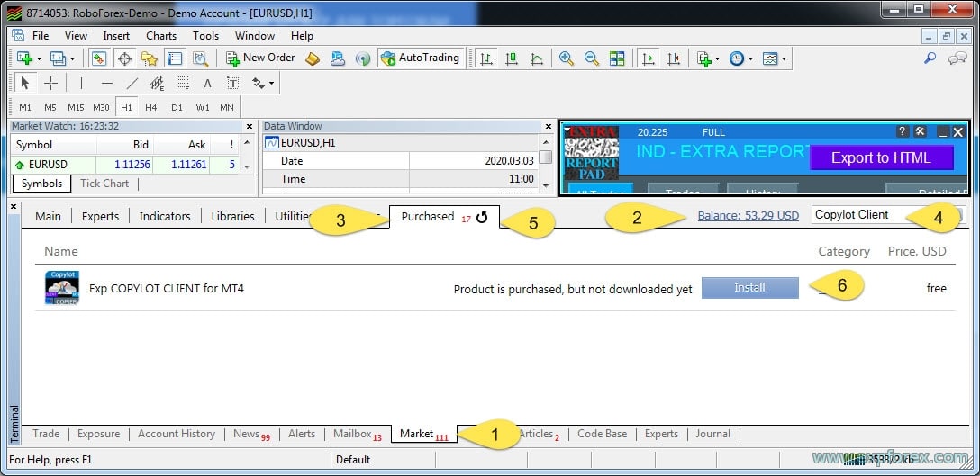
Task: Toggle chart shift icon
Action: tap(673, 58)
